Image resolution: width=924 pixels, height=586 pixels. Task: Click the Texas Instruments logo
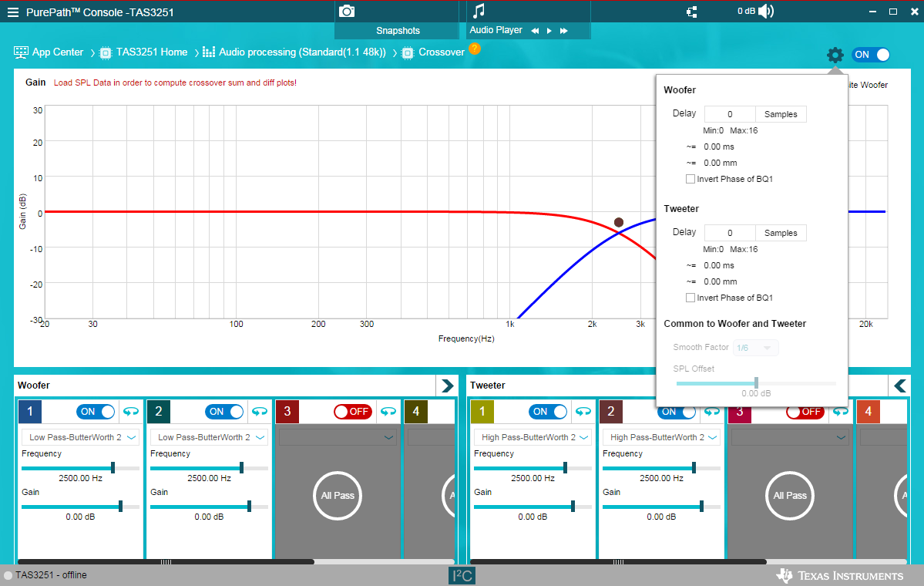tap(840, 575)
